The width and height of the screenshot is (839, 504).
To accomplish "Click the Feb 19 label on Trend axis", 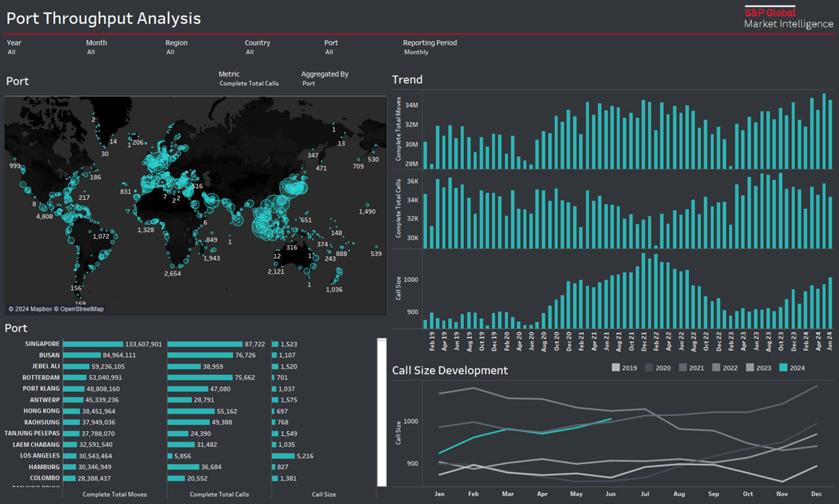I will pyautogui.click(x=431, y=341).
